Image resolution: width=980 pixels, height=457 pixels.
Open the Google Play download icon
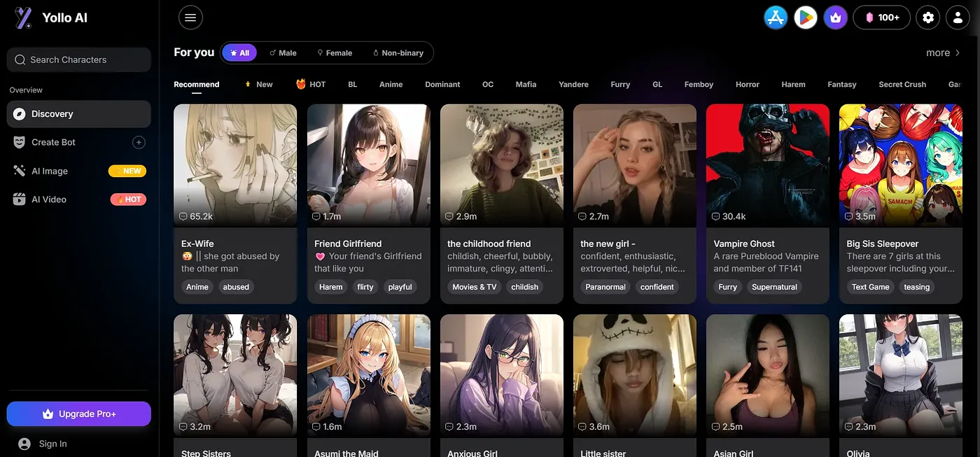(x=806, y=17)
